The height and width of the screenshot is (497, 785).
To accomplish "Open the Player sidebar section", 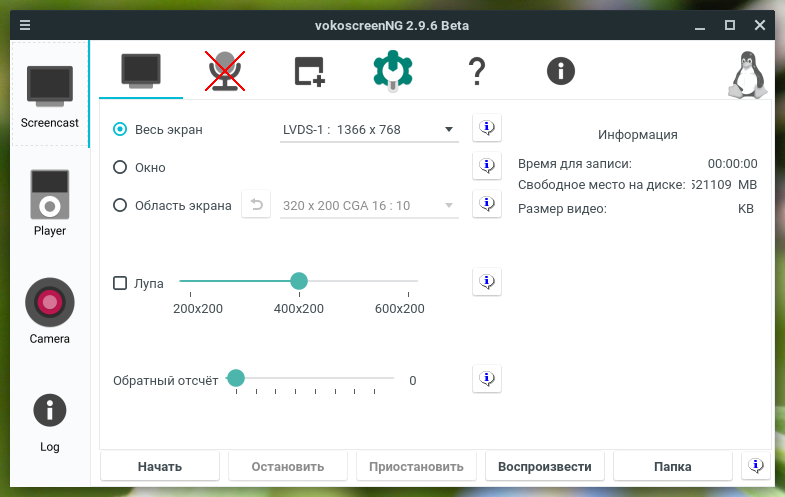I will coord(50,203).
